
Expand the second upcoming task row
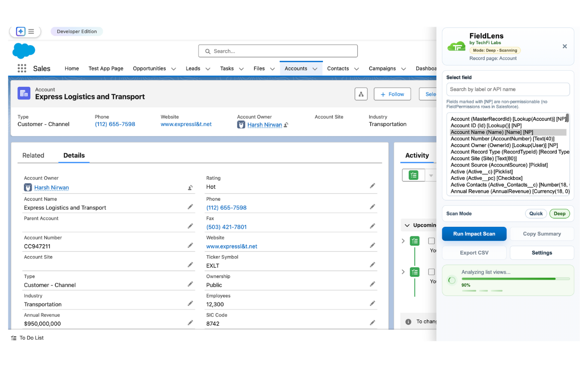[403, 272]
